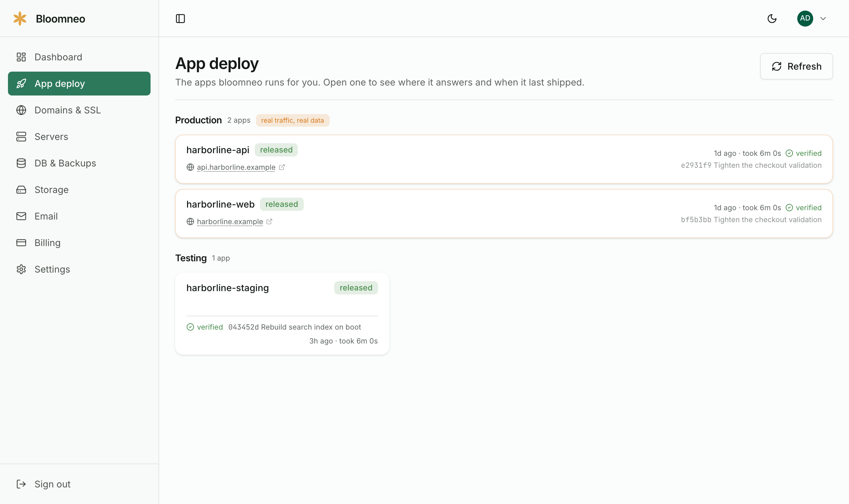This screenshot has width=849, height=504.
Task: Click the 'real traffic, real data' tag
Action: [293, 120]
